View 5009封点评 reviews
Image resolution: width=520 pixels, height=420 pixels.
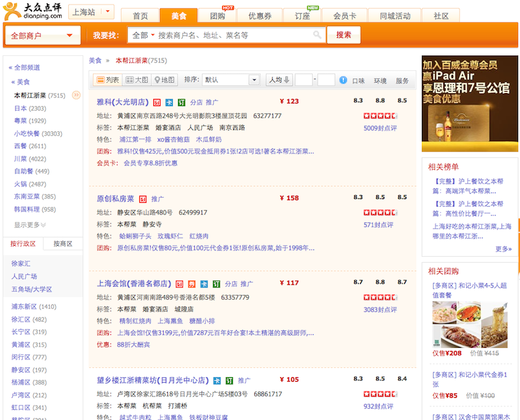tap(380, 128)
